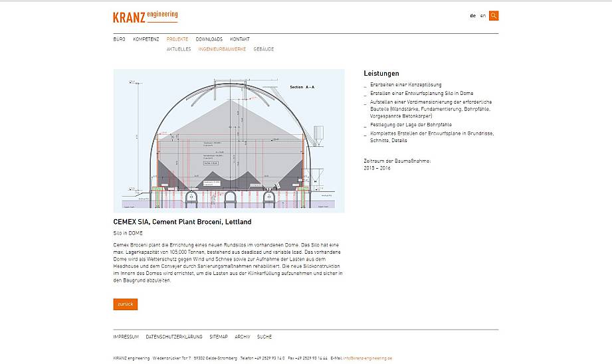Click 'Erstellen einer Entwurfsplanung Silo in Dome' item
The image size is (612, 364).
tap(421, 93)
